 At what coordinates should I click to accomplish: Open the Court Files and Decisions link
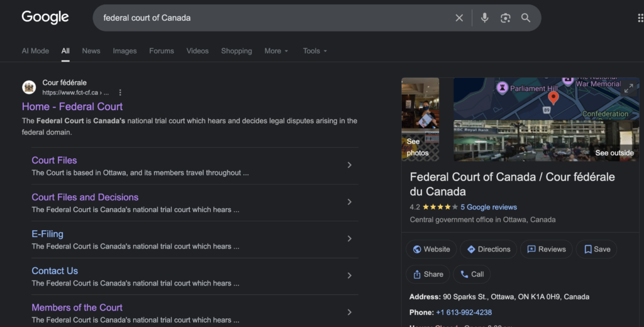pyautogui.click(x=85, y=197)
